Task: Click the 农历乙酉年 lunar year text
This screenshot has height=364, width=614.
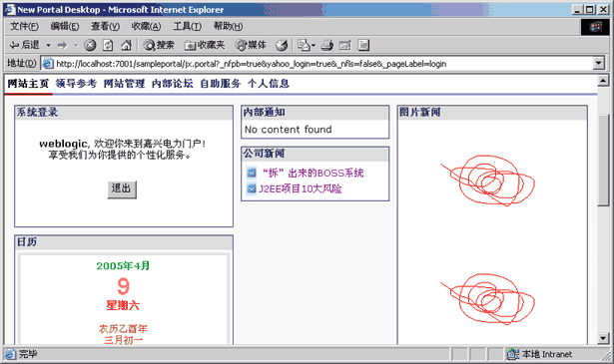Action: pyautogui.click(x=123, y=329)
